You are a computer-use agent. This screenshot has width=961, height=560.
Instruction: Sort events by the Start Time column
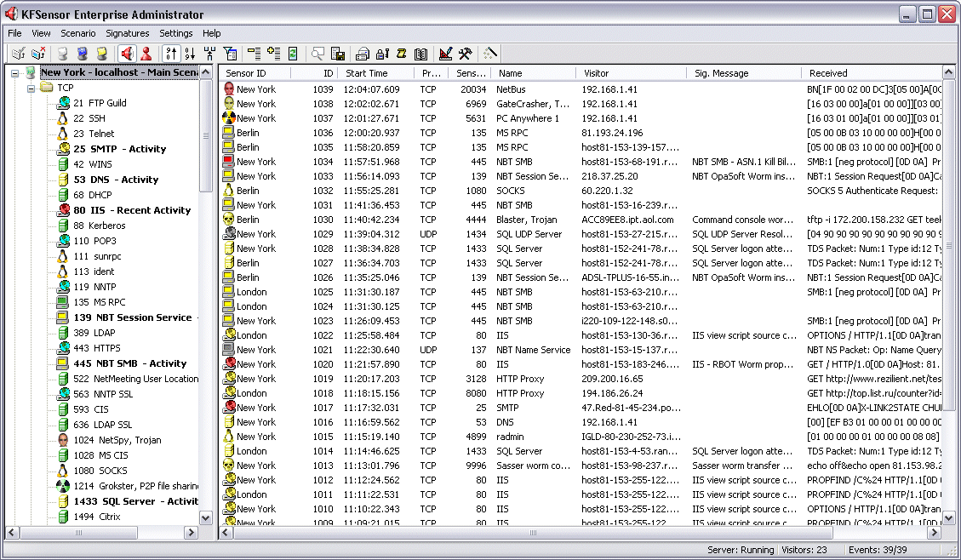click(377, 73)
